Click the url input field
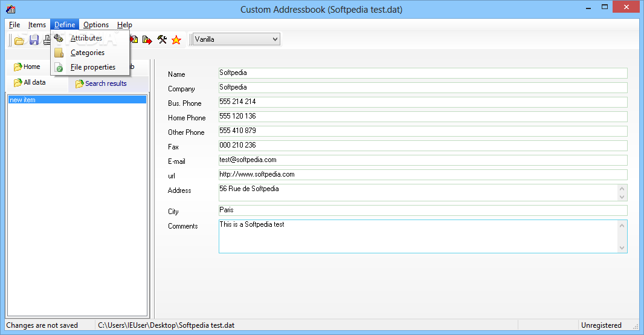Screen dimensions: 644x335 pos(423,174)
